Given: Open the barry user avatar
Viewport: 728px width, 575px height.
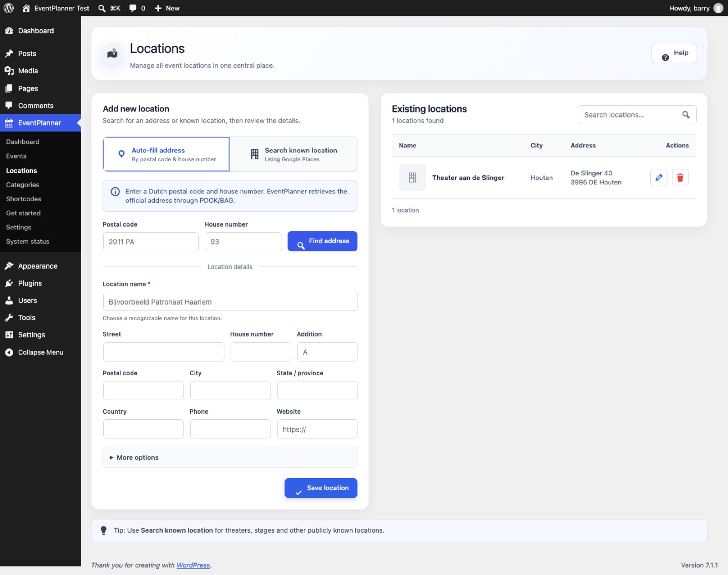Looking at the screenshot, I should point(718,8).
